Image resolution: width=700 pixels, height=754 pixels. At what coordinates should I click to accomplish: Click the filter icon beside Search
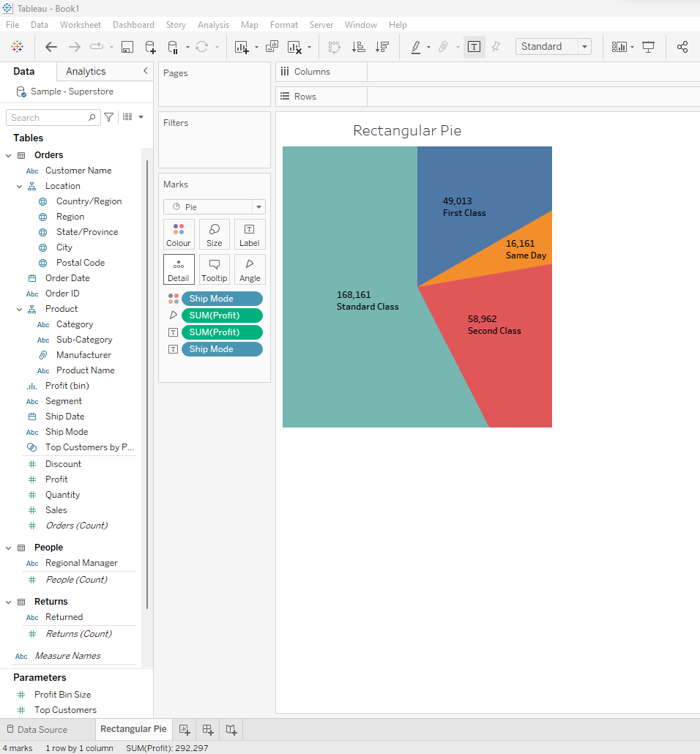(x=109, y=117)
